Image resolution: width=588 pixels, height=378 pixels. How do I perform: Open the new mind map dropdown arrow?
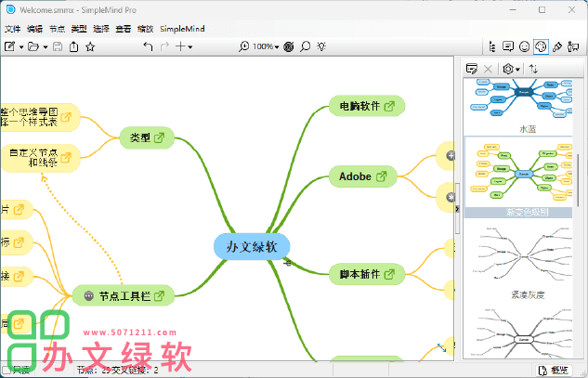click(x=21, y=46)
